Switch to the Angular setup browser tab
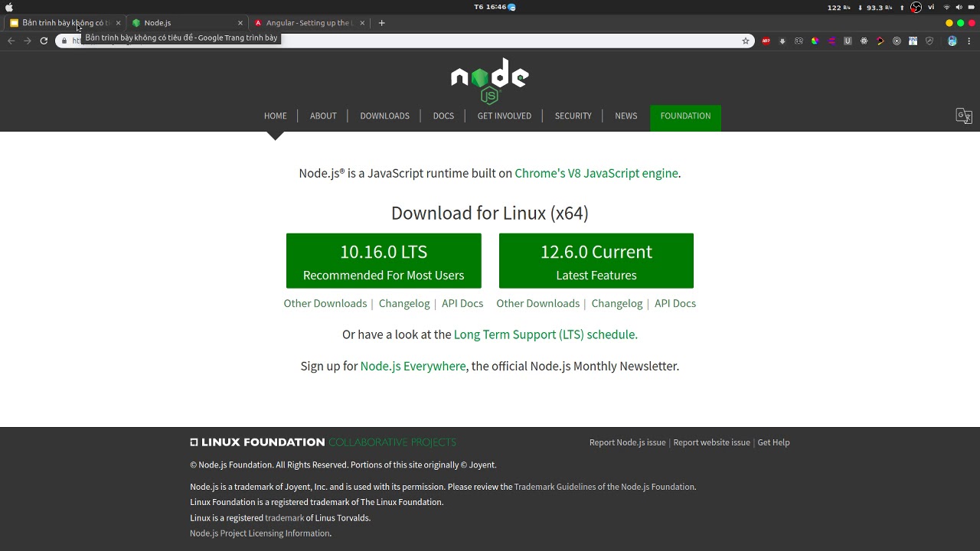This screenshot has height=551, width=980. click(x=310, y=23)
